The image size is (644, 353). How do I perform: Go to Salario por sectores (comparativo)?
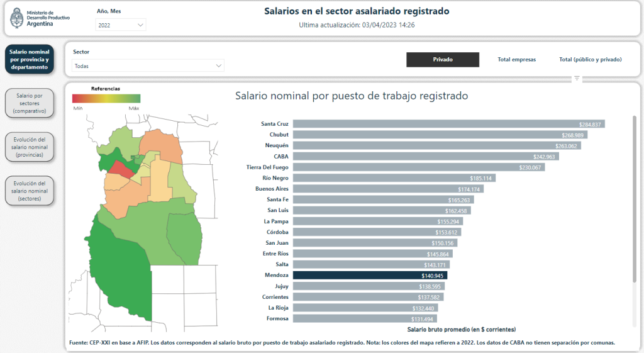pyautogui.click(x=29, y=103)
